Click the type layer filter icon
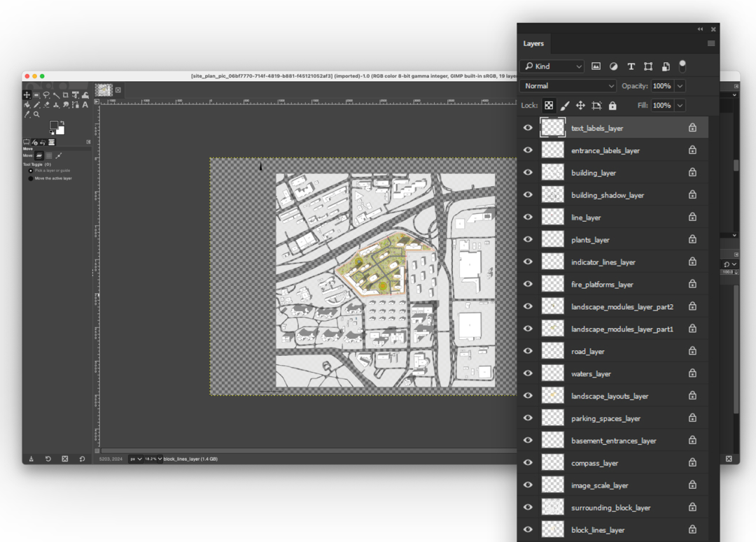This screenshot has width=756, height=542. [631, 66]
